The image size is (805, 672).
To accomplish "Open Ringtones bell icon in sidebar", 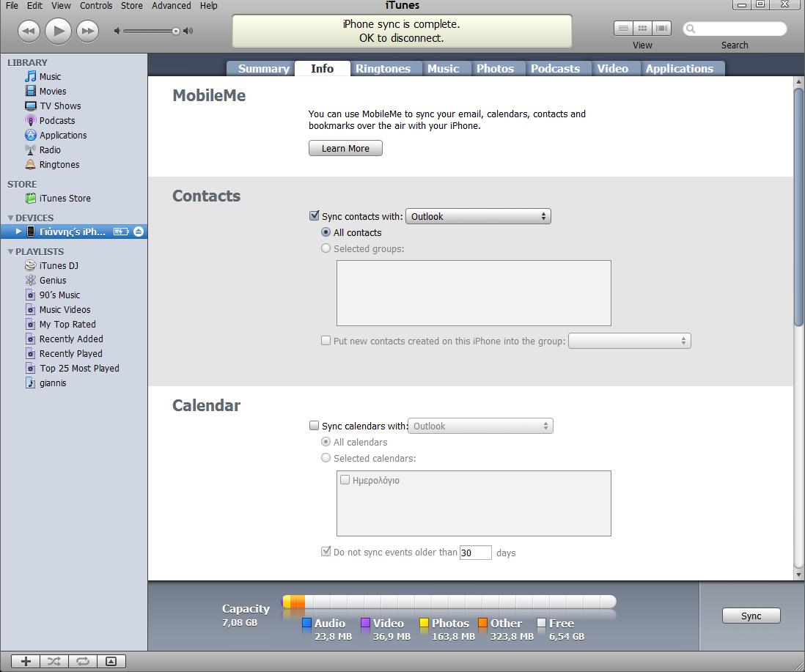I will click(31, 164).
